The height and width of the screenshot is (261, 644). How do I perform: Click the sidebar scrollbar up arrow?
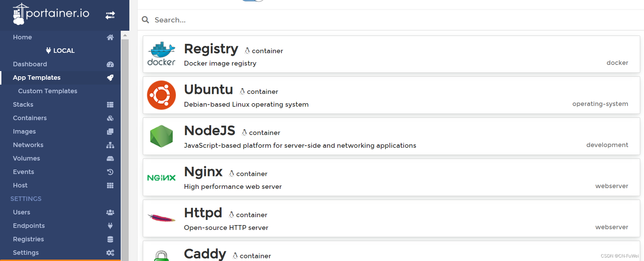(x=125, y=35)
